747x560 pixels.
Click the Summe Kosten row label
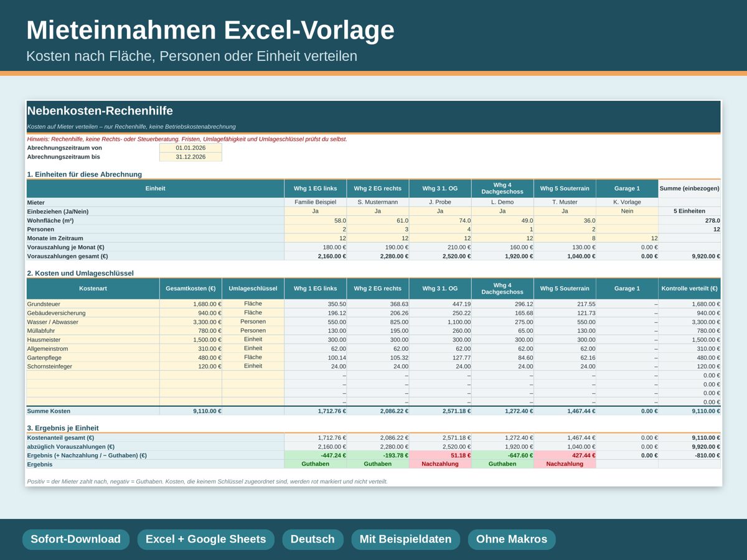click(93, 411)
